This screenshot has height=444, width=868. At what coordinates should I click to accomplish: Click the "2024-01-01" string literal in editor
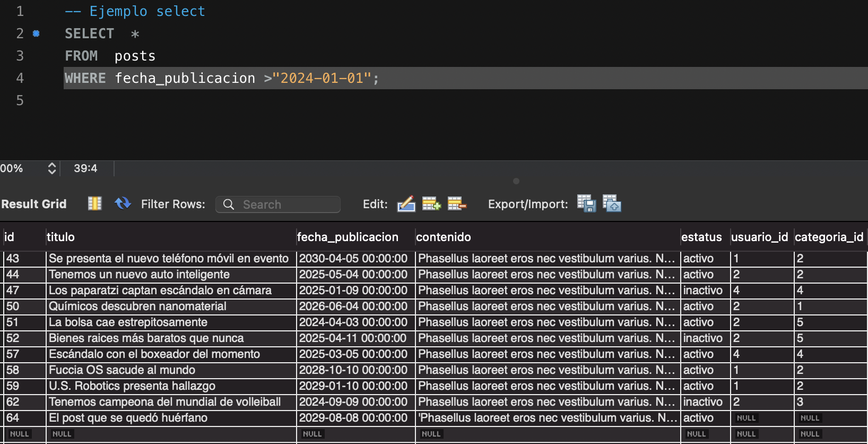click(x=322, y=78)
